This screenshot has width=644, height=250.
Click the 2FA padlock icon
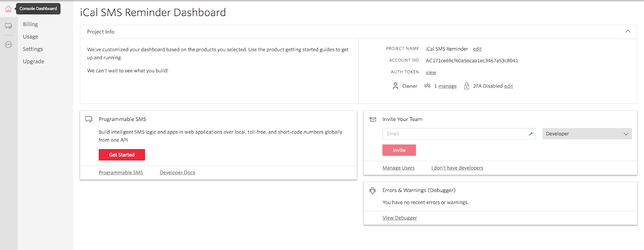pos(466,86)
